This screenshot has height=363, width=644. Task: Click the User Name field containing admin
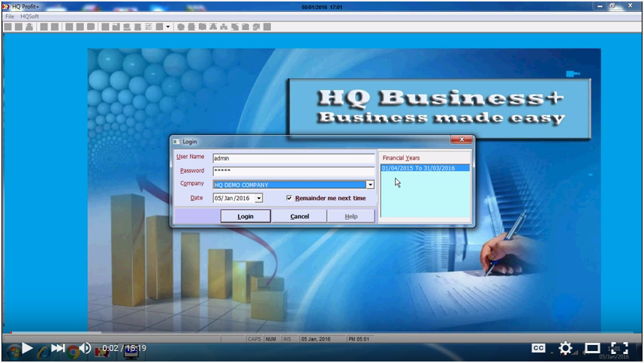click(293, 158)
